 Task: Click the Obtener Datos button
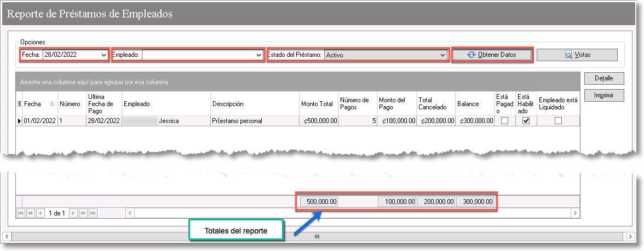point(492,55)
